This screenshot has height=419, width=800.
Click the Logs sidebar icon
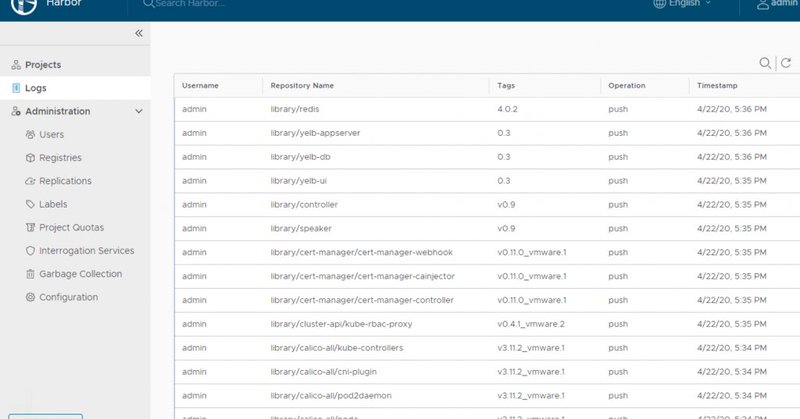[16, 88]
